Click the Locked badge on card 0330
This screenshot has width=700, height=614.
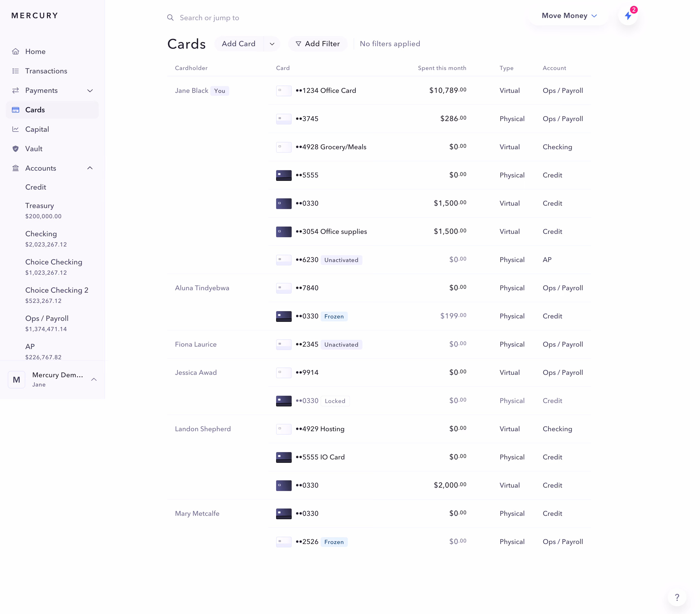tap(335, 401)
